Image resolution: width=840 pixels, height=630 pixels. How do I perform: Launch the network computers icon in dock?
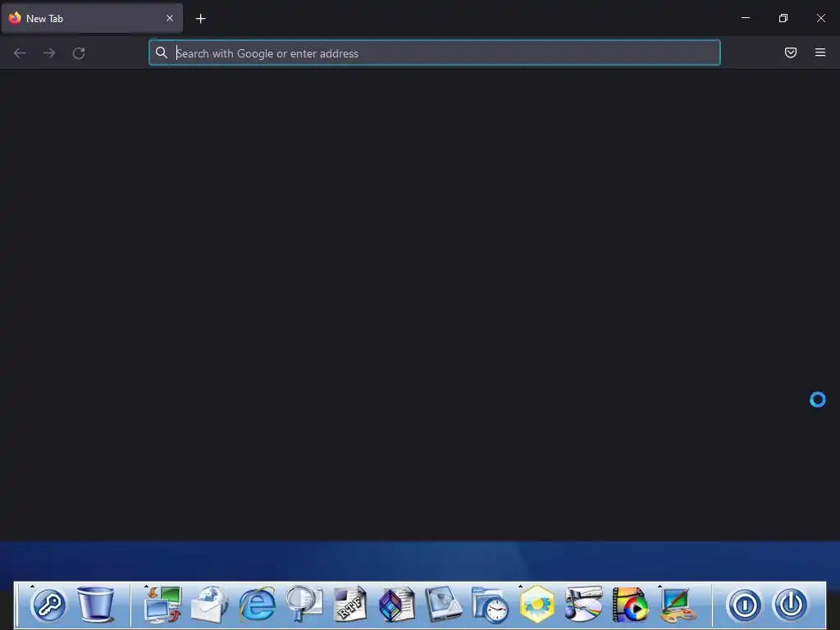click(x=163, y=605)
